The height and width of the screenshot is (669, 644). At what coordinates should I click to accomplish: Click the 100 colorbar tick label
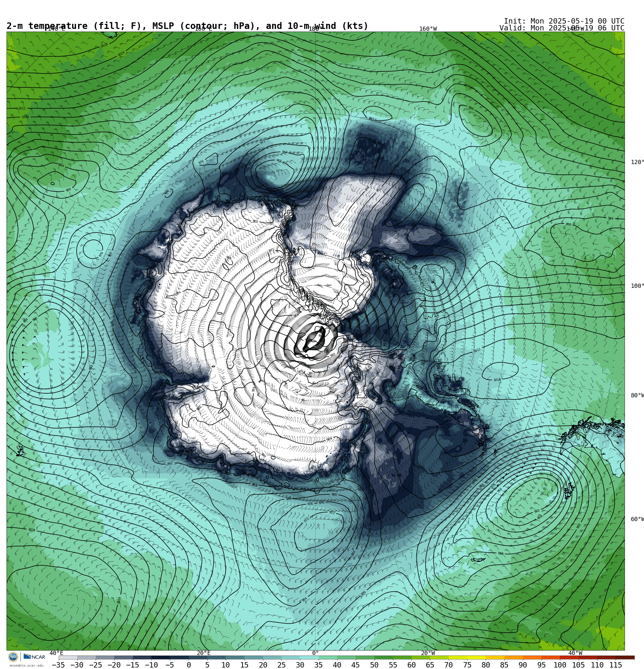560,665
